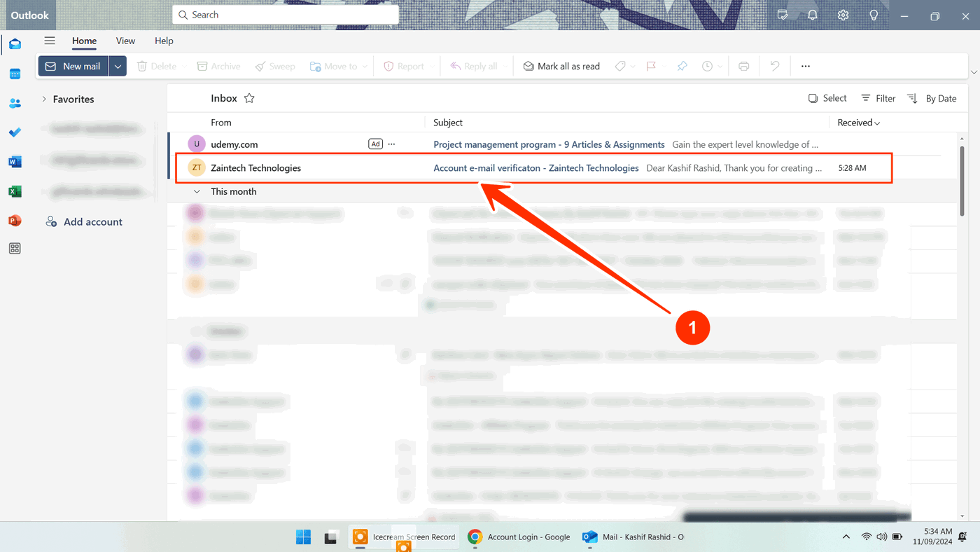Add Inbox to favorites with star
Image resolution: width=980 pixels, height=552 pixels.
249,98
